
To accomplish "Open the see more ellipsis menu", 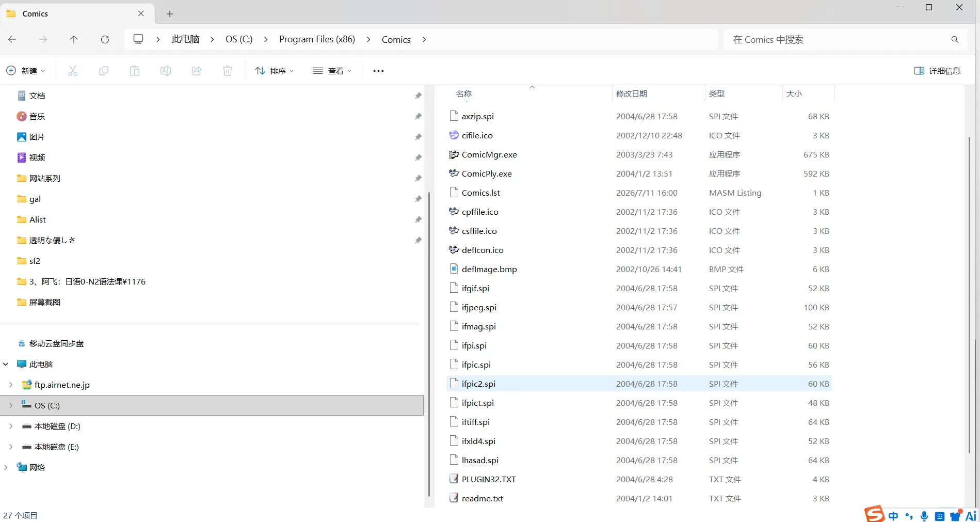I will (x=378, y=71).
